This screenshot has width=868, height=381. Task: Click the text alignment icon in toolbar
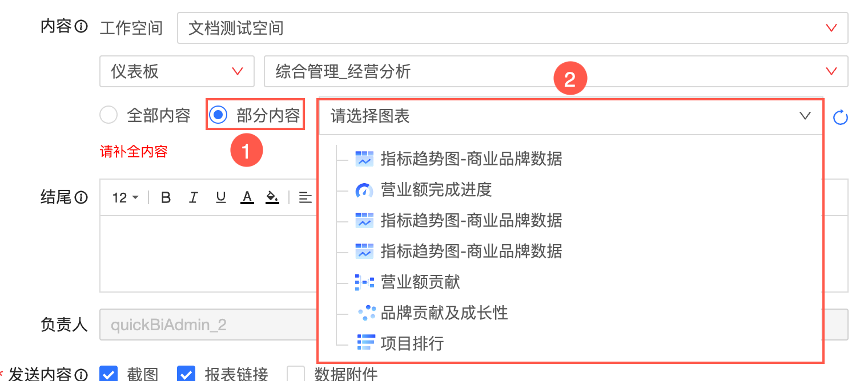coord(306,198)
